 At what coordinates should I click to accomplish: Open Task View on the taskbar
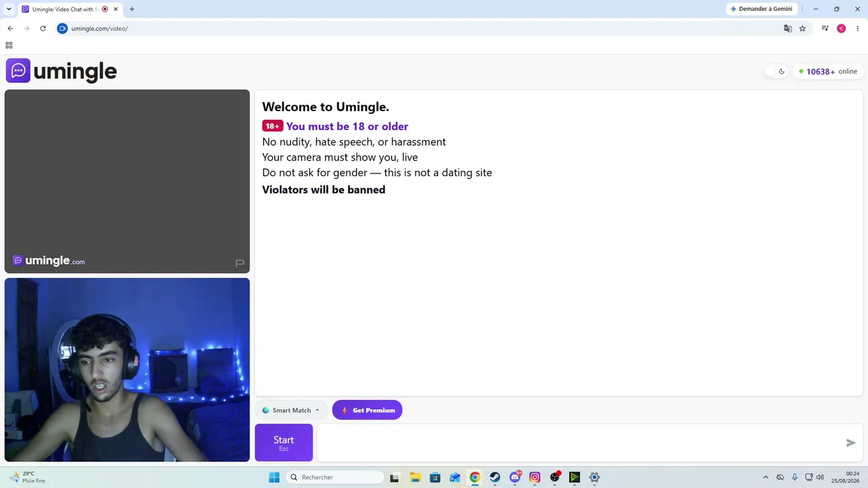pyautogui.click(x=395, y=477)
